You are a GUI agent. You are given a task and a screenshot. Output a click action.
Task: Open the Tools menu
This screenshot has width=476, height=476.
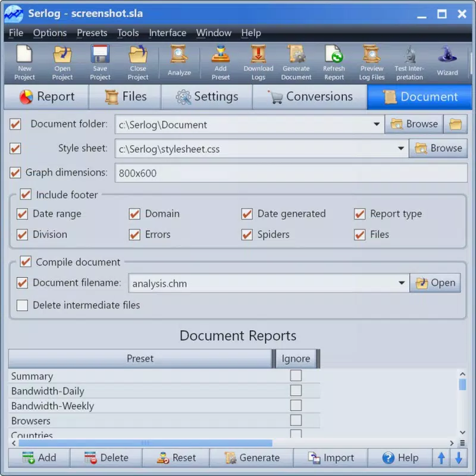point(128,33)
